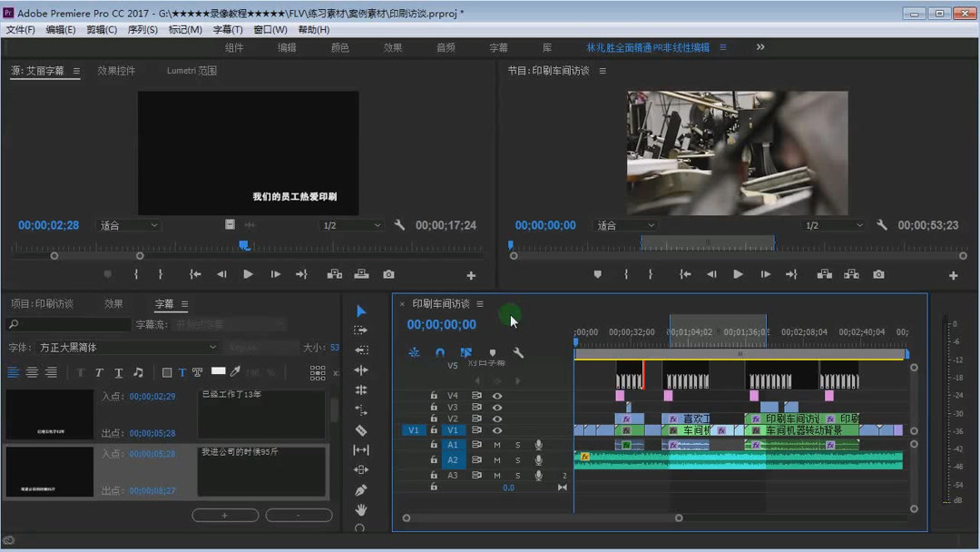The width and height of the screenshot is (980, 552).
Task: Open the Program monitor 适合 zoom dropdown
Action: (622, 225)
